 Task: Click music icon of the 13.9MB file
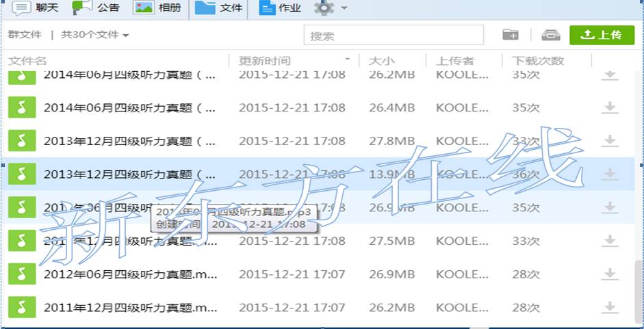[x=22, y=174]
